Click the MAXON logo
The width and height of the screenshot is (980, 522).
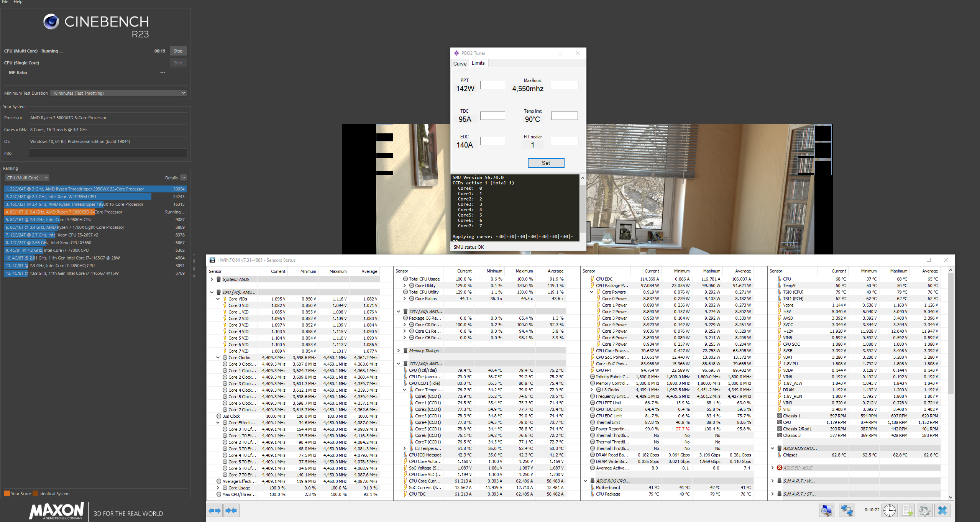tap(56, 511)
